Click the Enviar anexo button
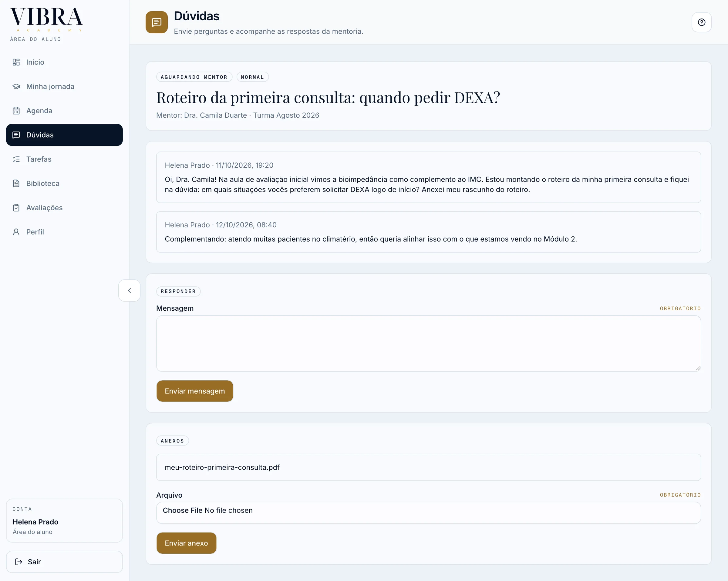 point(186,543)
